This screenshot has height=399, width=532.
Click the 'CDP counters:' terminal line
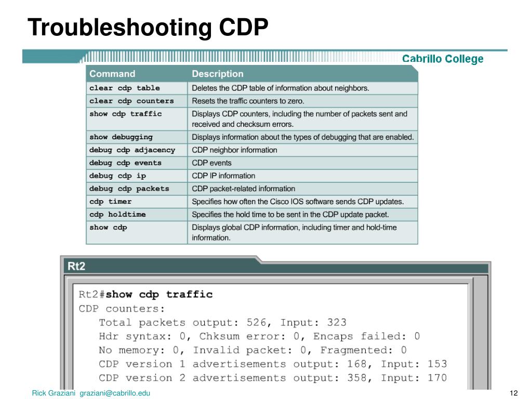pyautogui.click(x=122, y=309)
